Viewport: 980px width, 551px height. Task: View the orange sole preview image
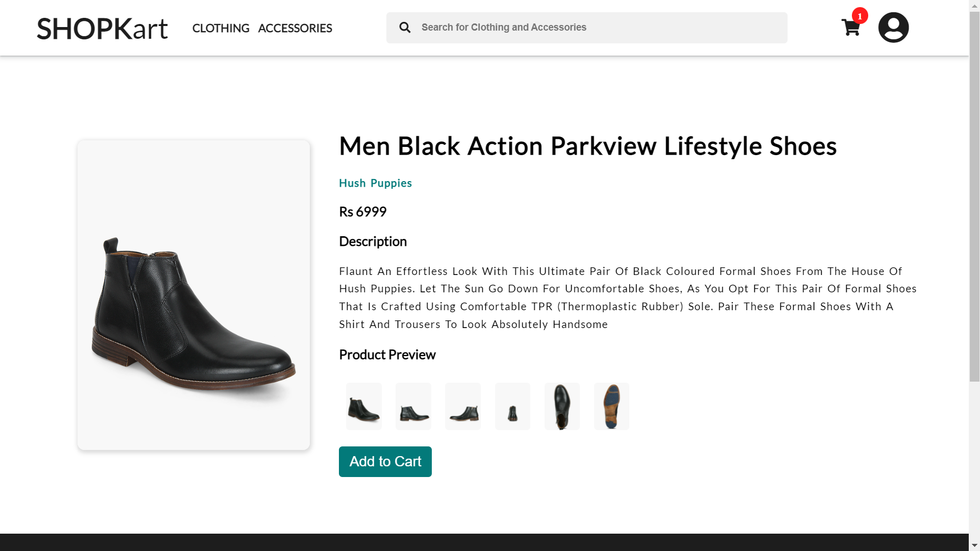coord(611,406)
